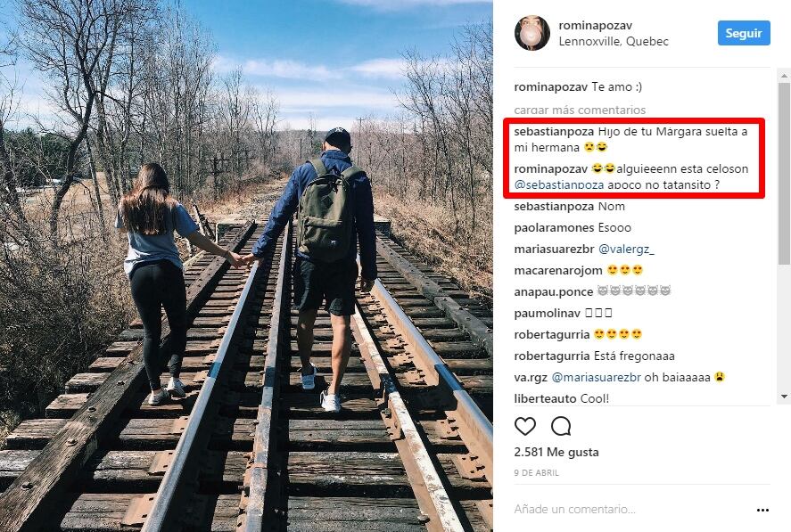
Task: Click rominapozav's profile picture
Action: 532,33
